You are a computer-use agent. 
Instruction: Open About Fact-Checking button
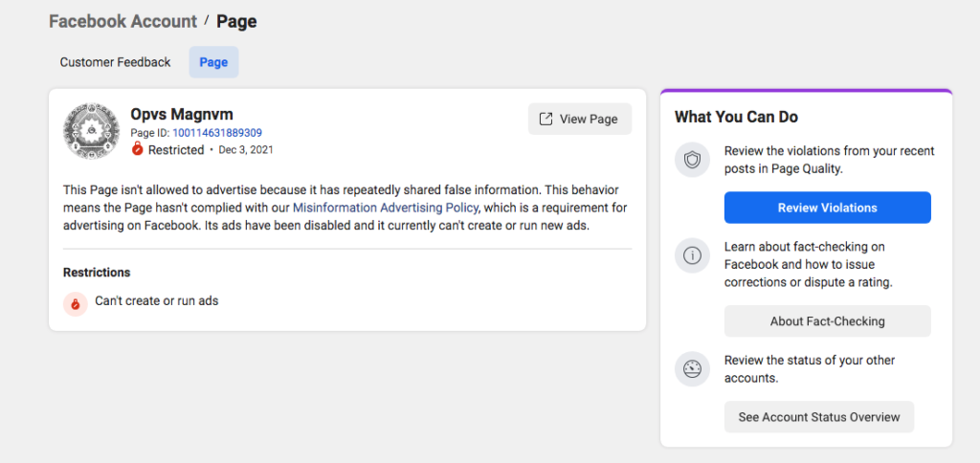point(828,321)
